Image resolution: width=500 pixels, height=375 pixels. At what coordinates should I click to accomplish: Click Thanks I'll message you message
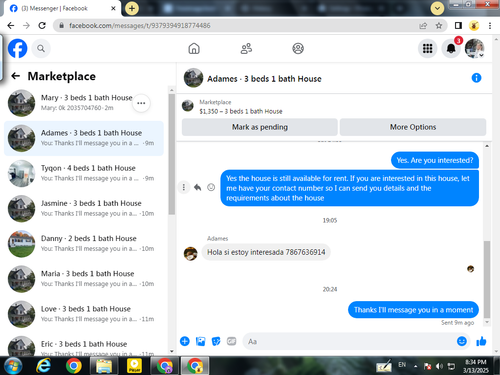pos(413,310)
